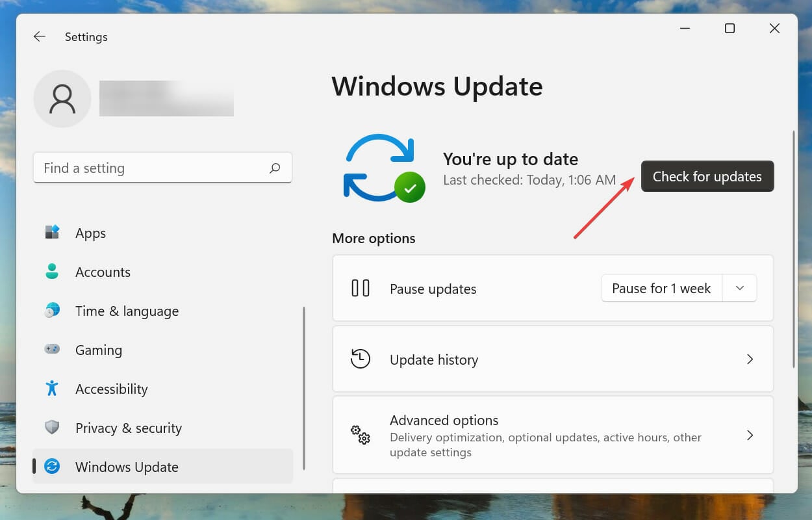812x520 pixels.
Task: Click the Pause updates icon
Action: click(x=361, y=288)
